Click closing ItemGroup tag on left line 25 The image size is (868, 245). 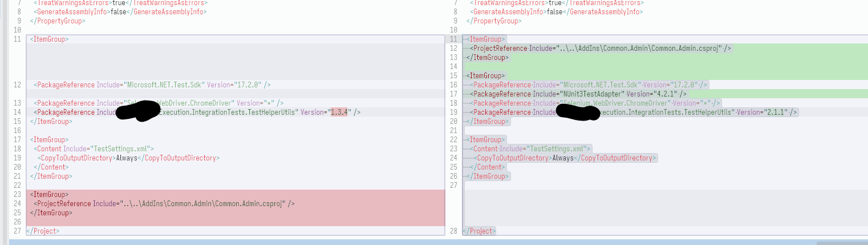(x=51, y=213)
